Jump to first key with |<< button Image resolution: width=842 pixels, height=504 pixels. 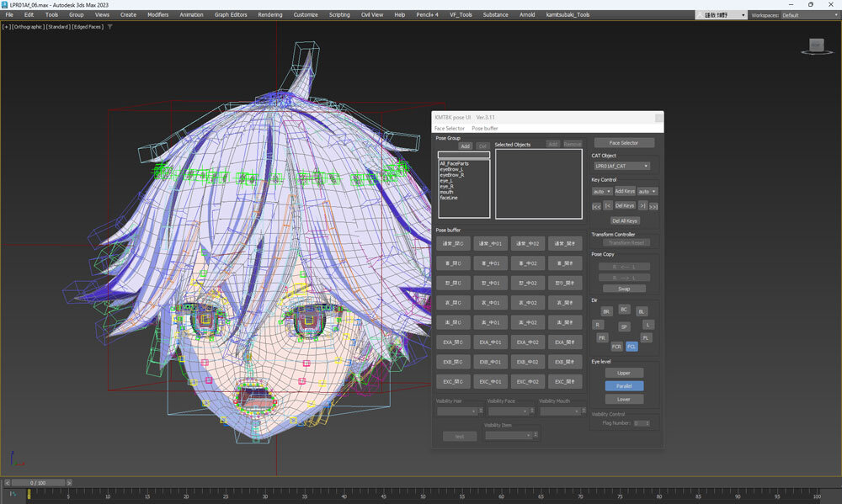pyautogui.click(x=596, y=206)
